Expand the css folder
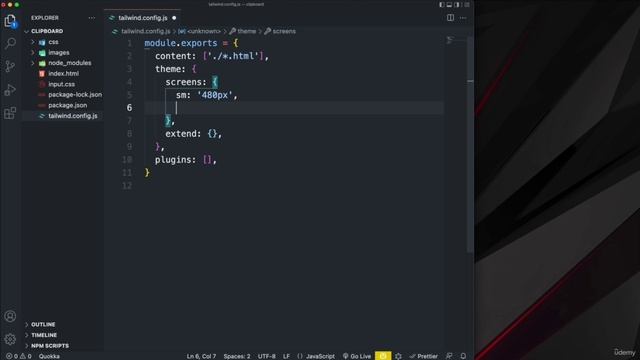The image size is (640, 360). pyautogui.click(x=53, y=42)
